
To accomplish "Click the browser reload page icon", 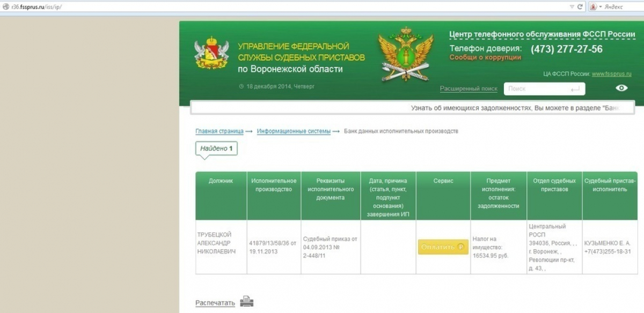I will click(580, 6).
